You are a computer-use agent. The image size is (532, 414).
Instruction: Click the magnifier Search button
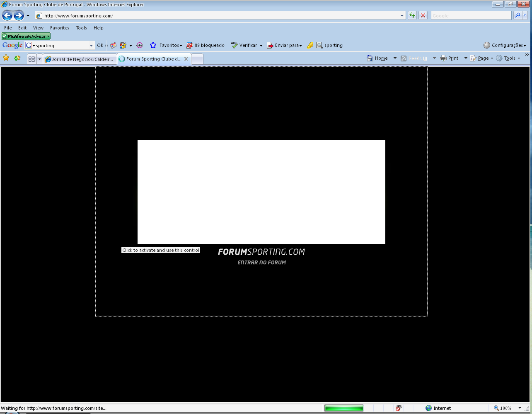click(x=517, y=15)
